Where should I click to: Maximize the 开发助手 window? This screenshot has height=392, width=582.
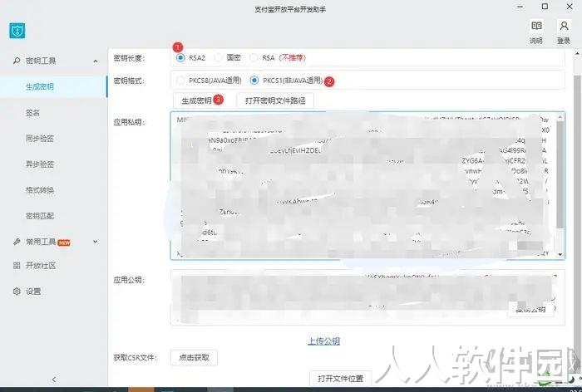point(545,7)
